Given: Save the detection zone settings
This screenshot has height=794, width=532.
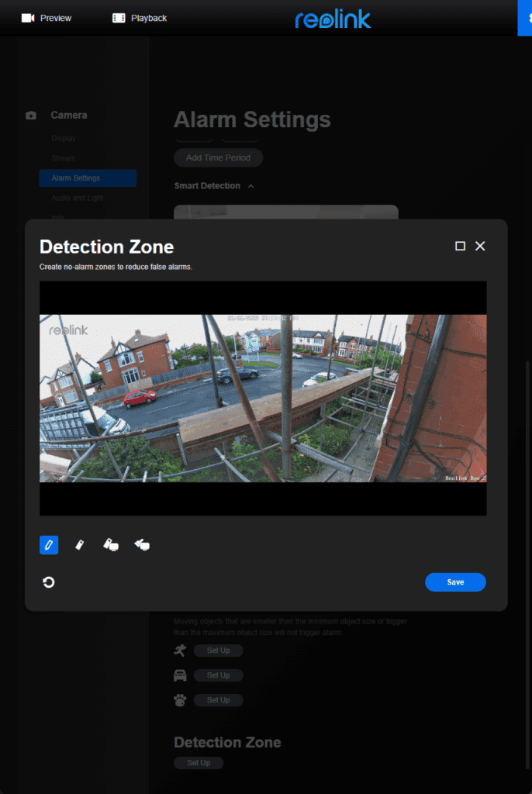Looking at the screenshot, I should click(x=455, y=582).
